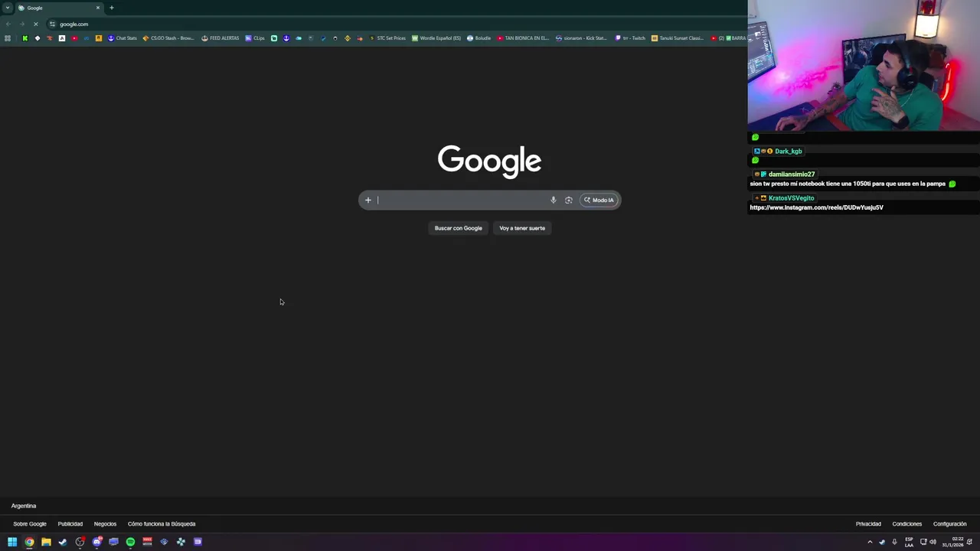Click the plus icon in search box
The width and height of the screenshot is (980, 551).
coord(368,201)
